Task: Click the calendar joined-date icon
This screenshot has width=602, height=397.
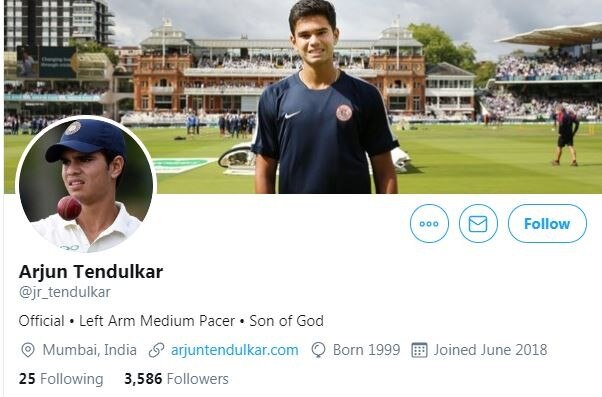Action: 419,350
